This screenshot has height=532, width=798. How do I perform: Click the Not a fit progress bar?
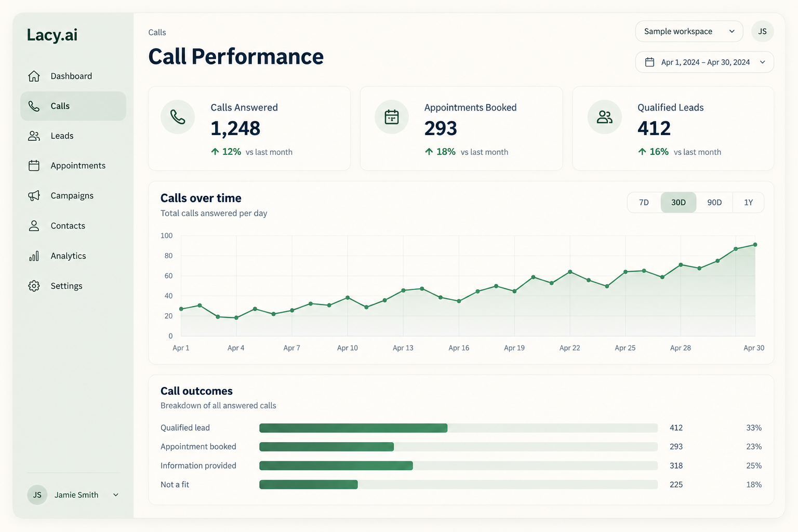(x=459, y=485)
